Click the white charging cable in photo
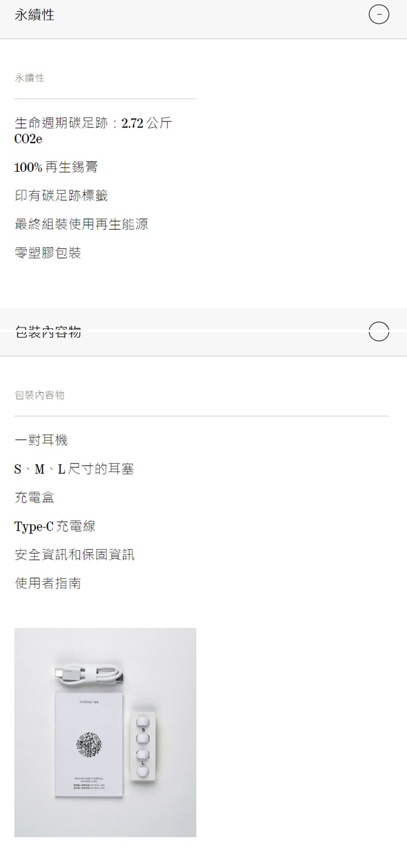The width and height of the screenshot is (407, 868). 89,674
